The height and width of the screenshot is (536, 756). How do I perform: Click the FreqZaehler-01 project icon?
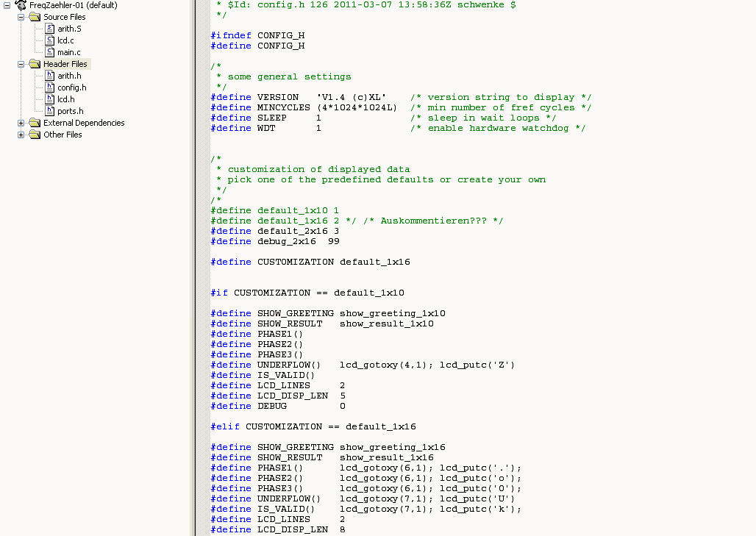(21, 5)
